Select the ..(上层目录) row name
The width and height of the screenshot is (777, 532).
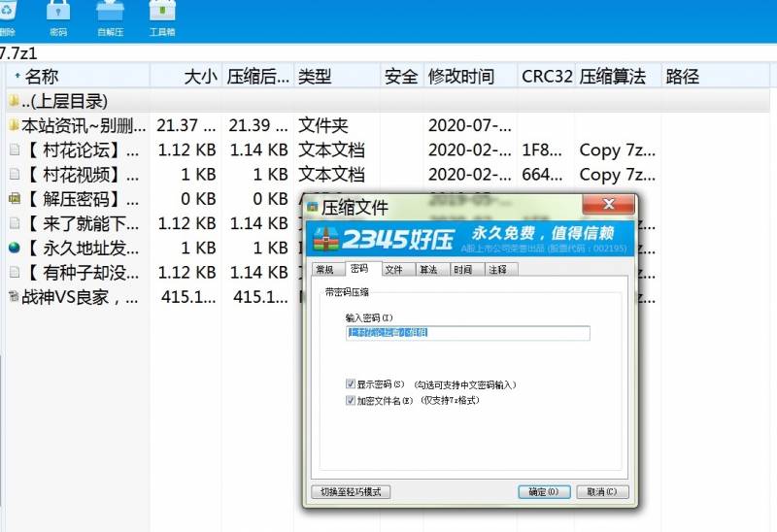click(64, 101)
